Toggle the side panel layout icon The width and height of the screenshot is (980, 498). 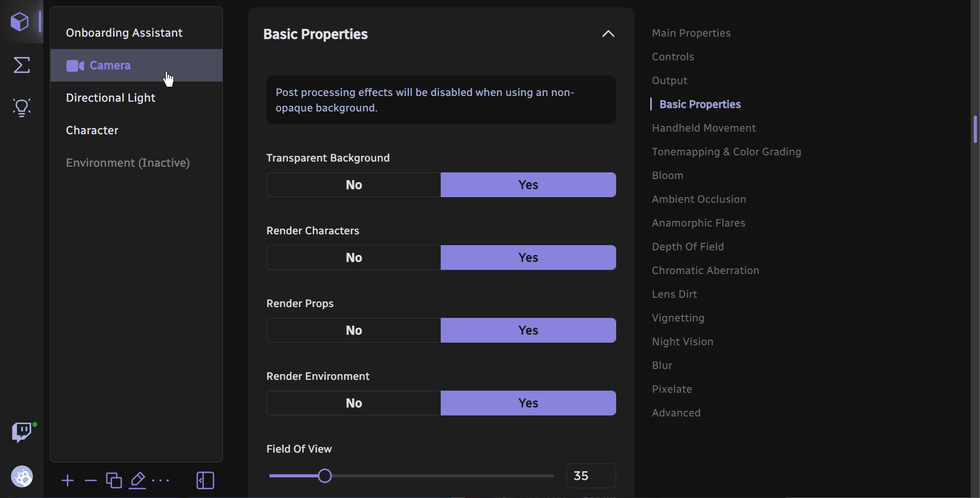[x=205, y=481]
